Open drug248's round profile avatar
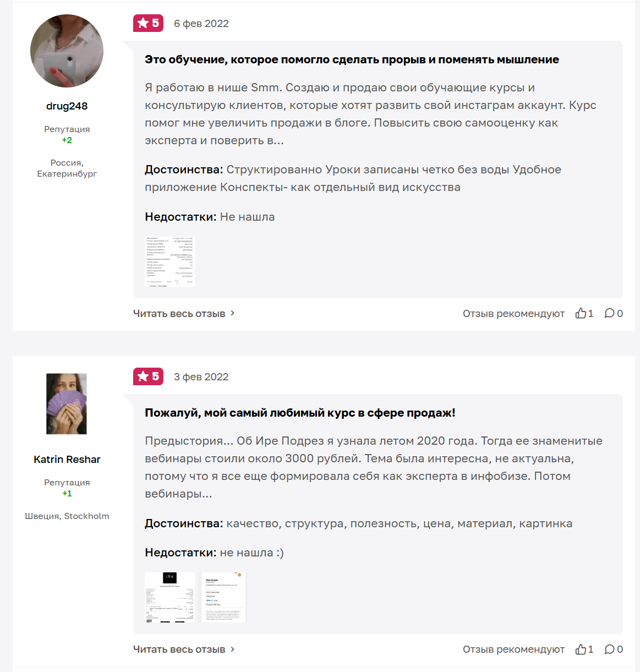Image resolution: width=640 pixels, height=672 pixels. tap(67, 51)
